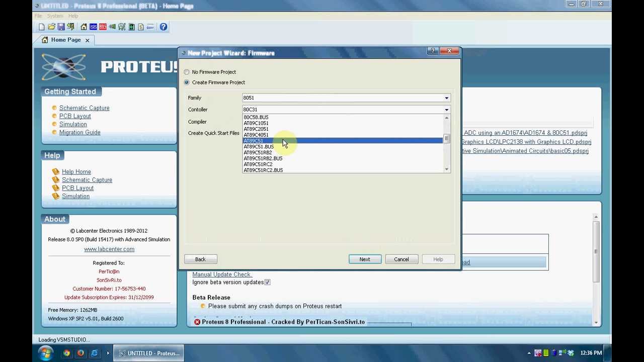Click the UNTITLED - Proteus taskbar button
The image size is (644, 362).
point(149,353)
